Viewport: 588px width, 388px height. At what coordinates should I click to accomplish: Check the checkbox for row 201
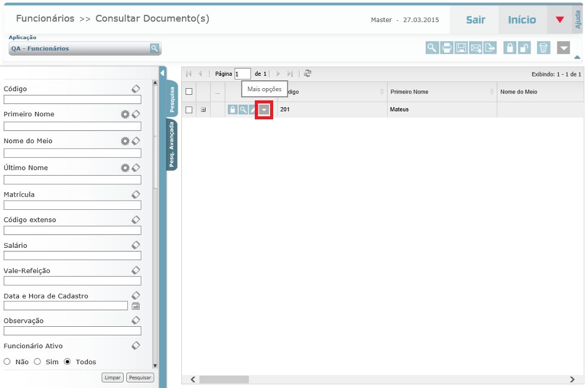[189, 110]
